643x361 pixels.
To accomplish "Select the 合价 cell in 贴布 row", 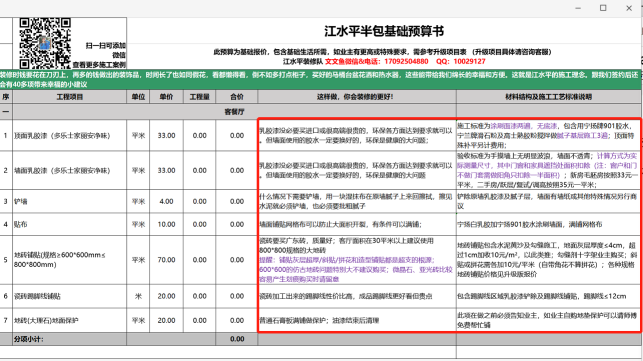I will 237,224.
